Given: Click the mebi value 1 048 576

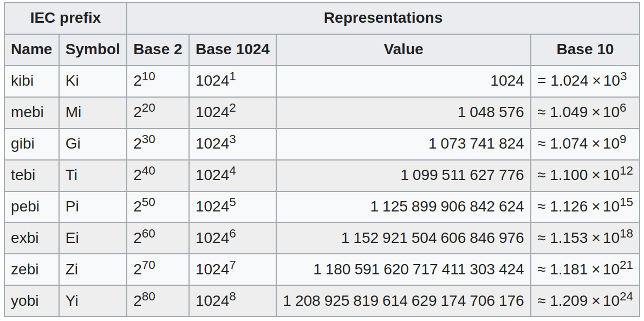Looking at the screenshot, I should pos(491,112).
